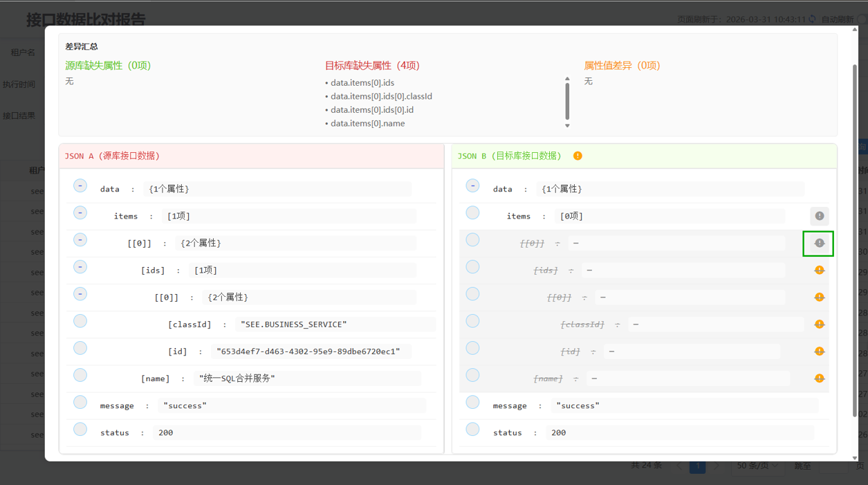Click orange warning icon on JSON B [id] row

pos(819,351)
